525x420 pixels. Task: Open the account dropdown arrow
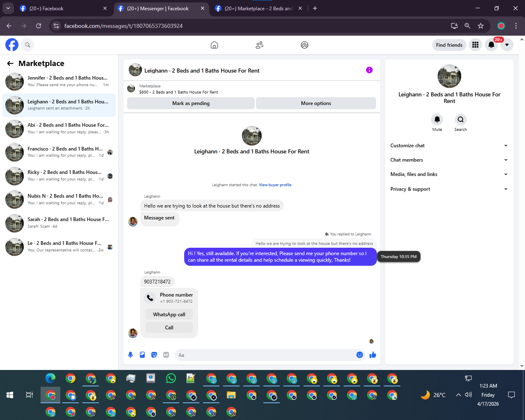click(x=507, y=45)
